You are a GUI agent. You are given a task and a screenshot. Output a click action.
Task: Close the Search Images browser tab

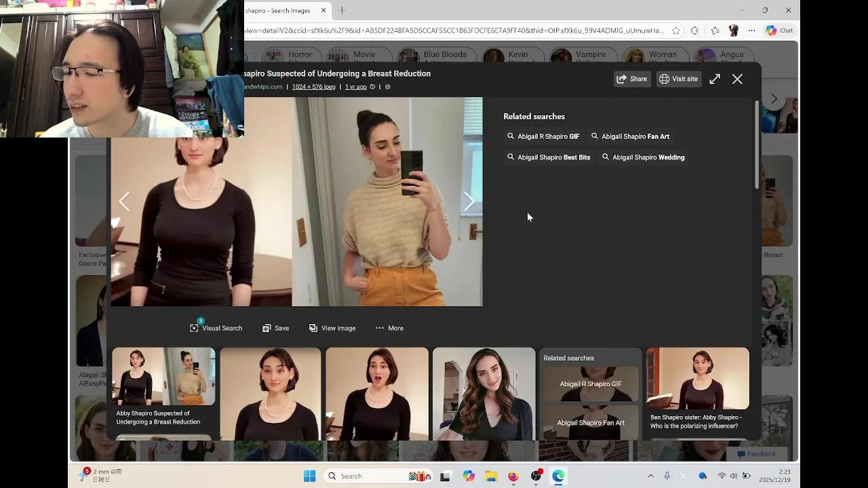(x=323, y=10)
